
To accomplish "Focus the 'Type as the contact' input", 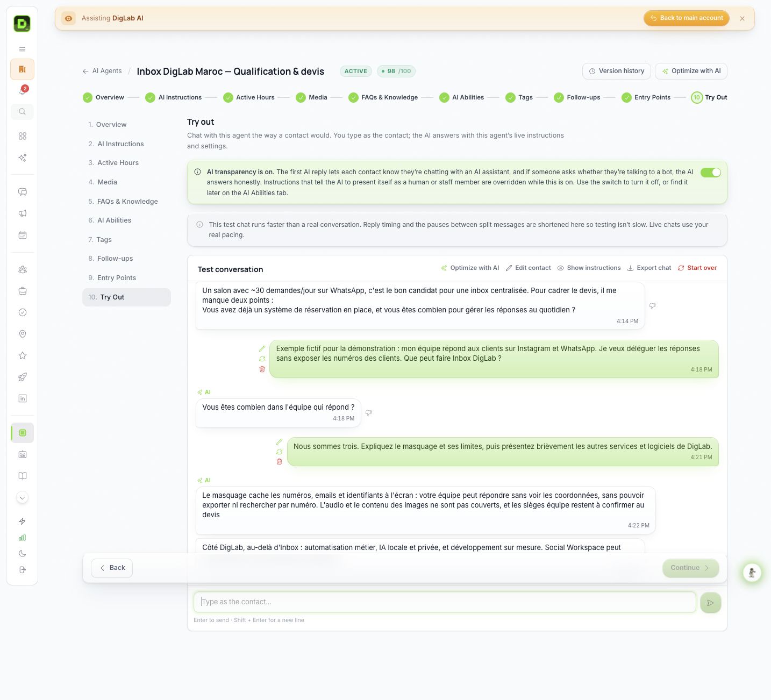I will point(445,602).
